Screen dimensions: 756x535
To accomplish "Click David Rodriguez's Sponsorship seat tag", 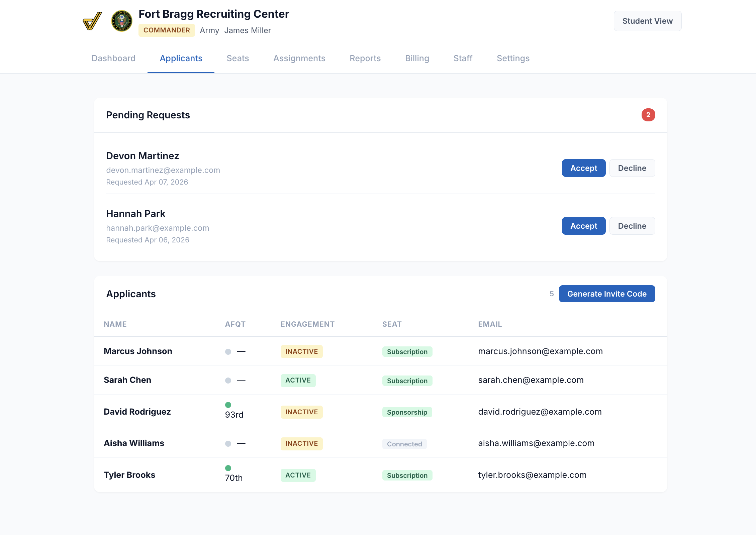I will (x=407, y=412).
